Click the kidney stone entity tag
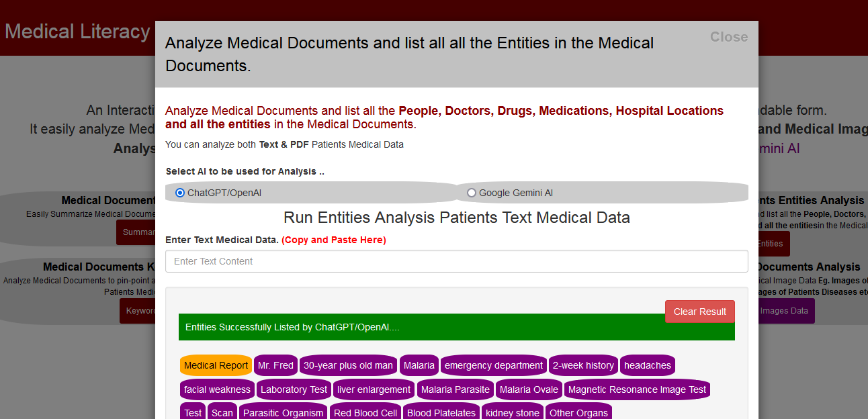This screenshot has width=868, height=419. click(512, 412)
